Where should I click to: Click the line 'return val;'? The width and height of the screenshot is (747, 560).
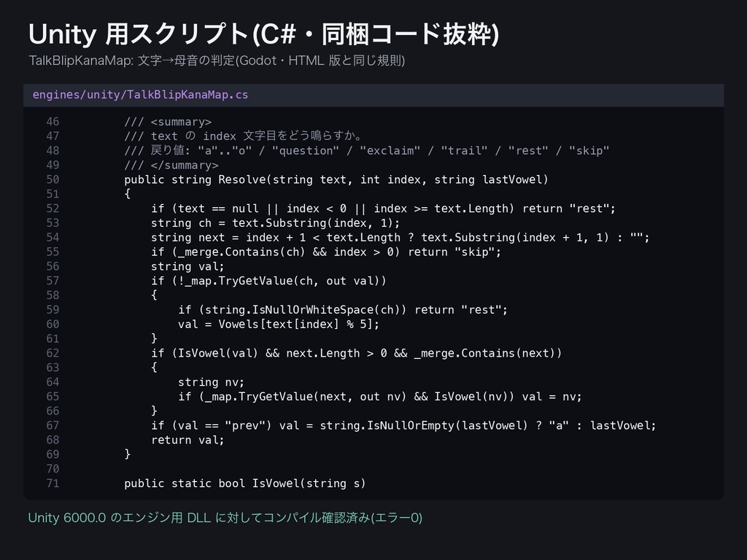pos(187,440)
